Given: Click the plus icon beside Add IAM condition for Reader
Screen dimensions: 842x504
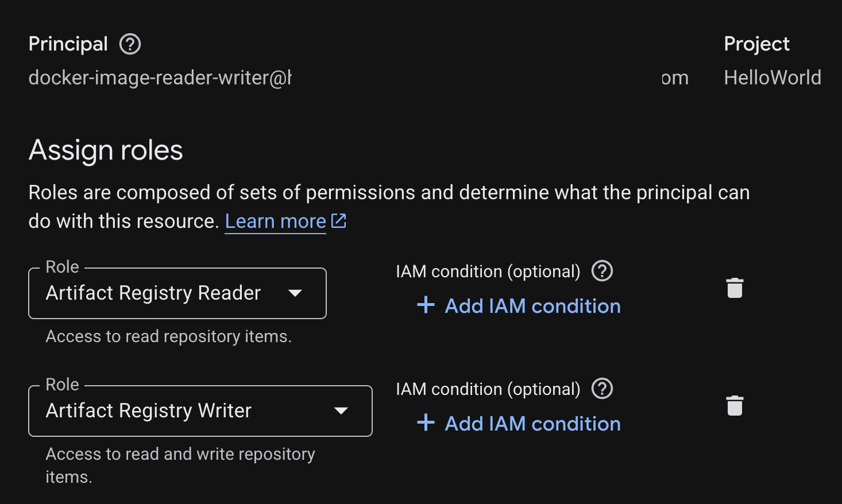Looking at the screenshot, I should point(426,306).
